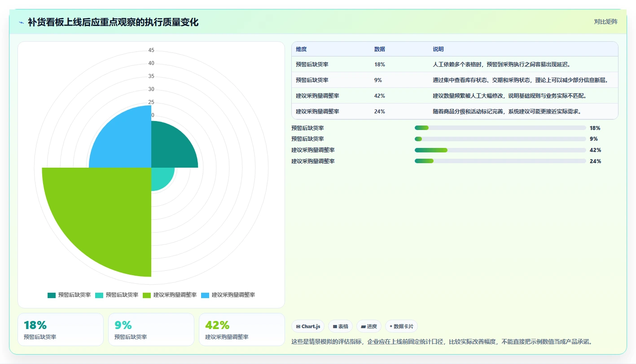Image resolution: width=636 pixels, height=364 pixels.
Task: Click the description starting with 人工依赖多个表格时
Action: (x=501, y=65)
